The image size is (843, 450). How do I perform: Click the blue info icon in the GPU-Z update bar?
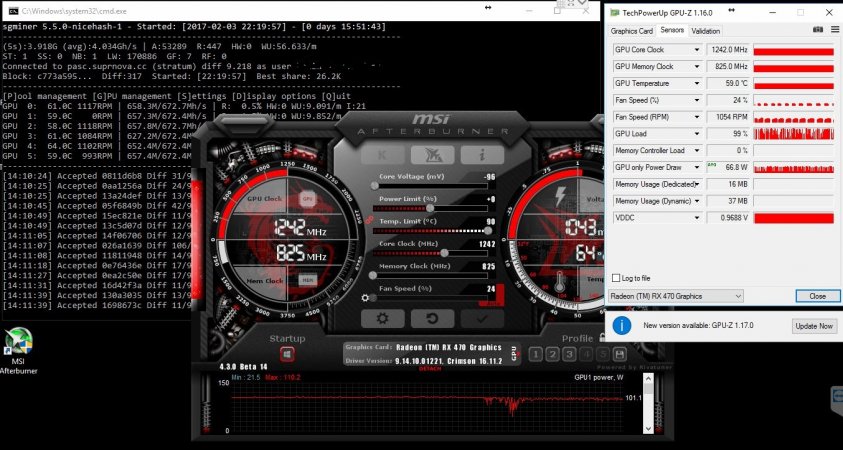click(621, 325)
